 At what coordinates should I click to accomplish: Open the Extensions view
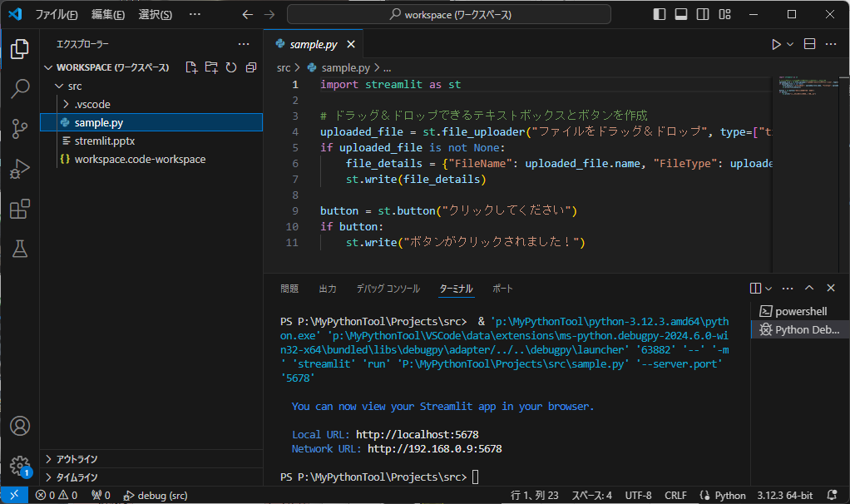point(19,210)
